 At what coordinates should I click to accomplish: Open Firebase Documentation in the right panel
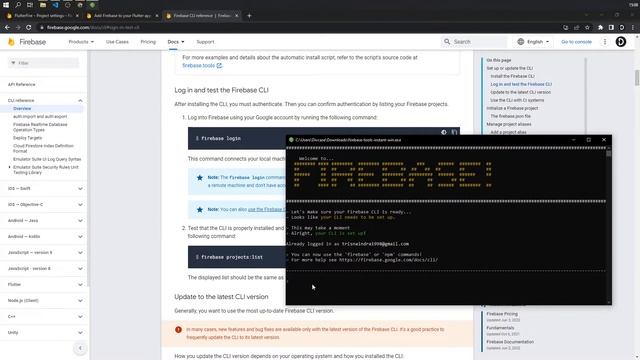(x=510, y=342)
